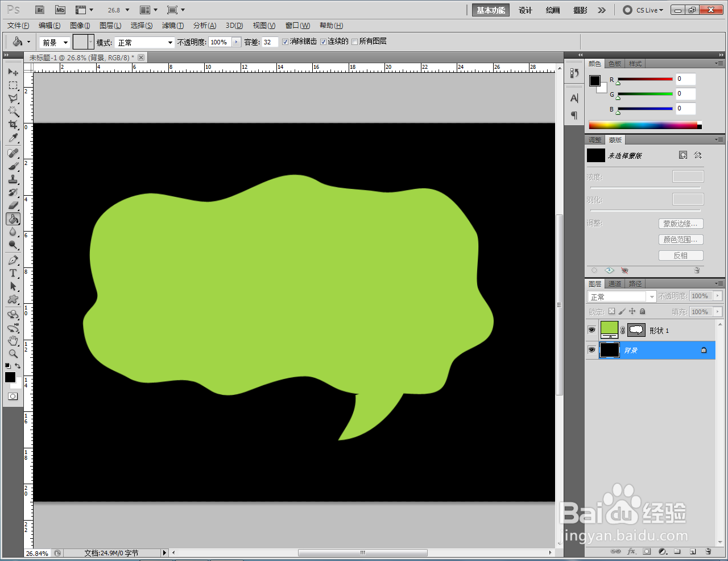This screenshot has width=728, height=561.
Task: Select the Polygonal Lasso tool
Action: (13, 98)
